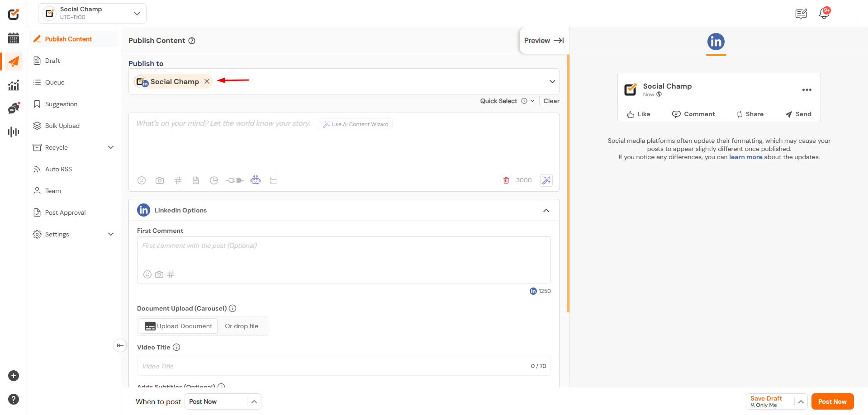Click the document icon in editor toolbar
The height and width of the screenshot is (415, 868).
[x=196, y=180]
